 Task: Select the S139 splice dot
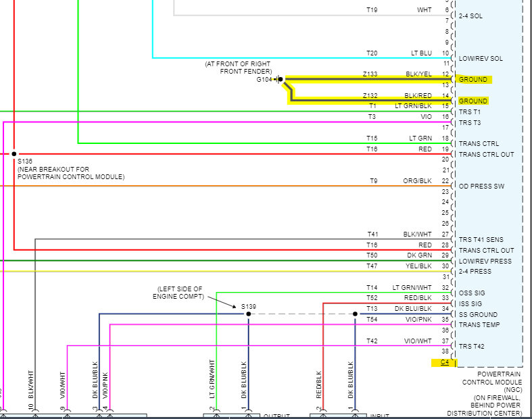(248, 314)
